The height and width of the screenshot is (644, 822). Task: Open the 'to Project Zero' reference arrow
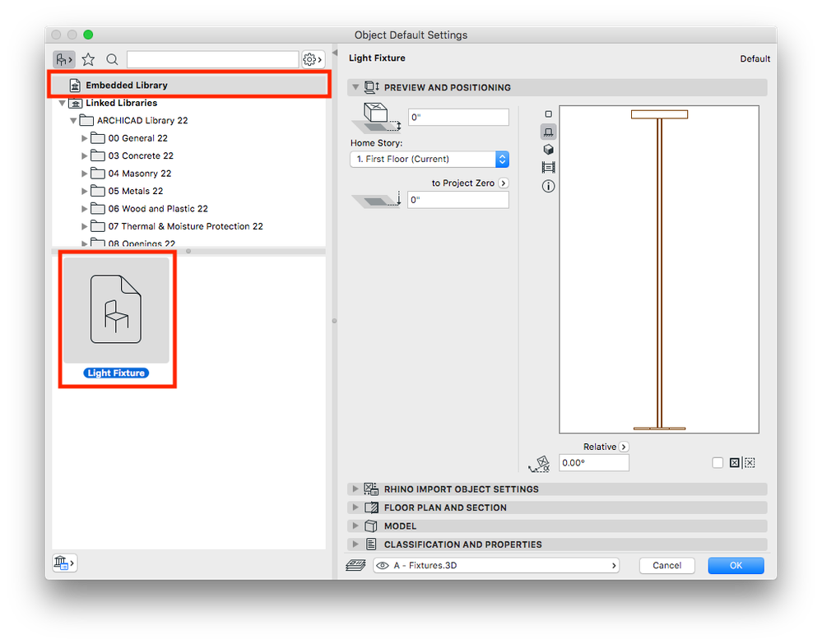(504, 183)
